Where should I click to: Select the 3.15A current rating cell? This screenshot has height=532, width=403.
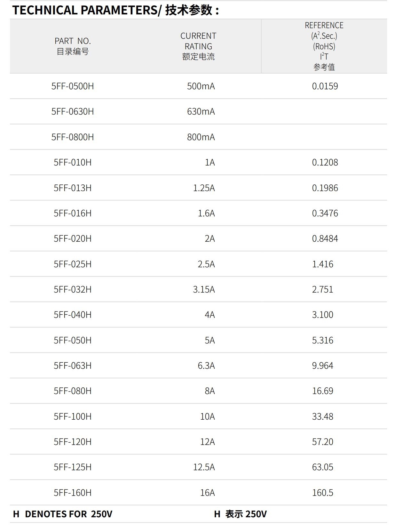click(x=204, y=289)
